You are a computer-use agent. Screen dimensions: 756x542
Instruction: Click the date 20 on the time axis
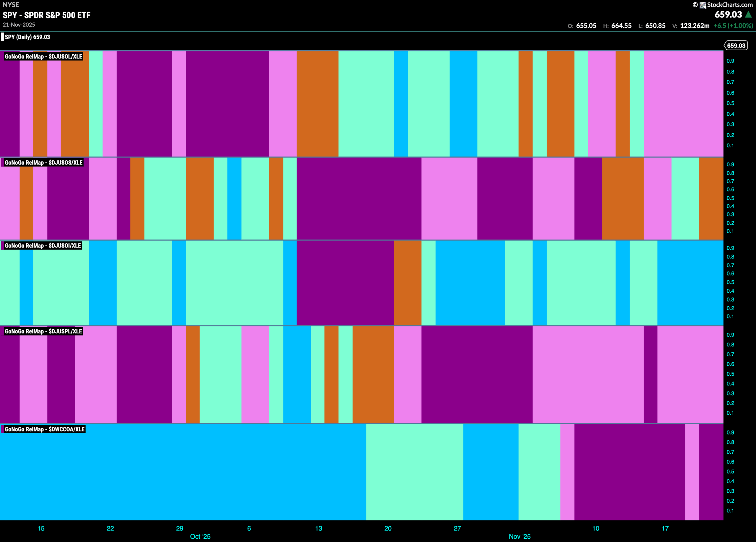coord(388,528)
